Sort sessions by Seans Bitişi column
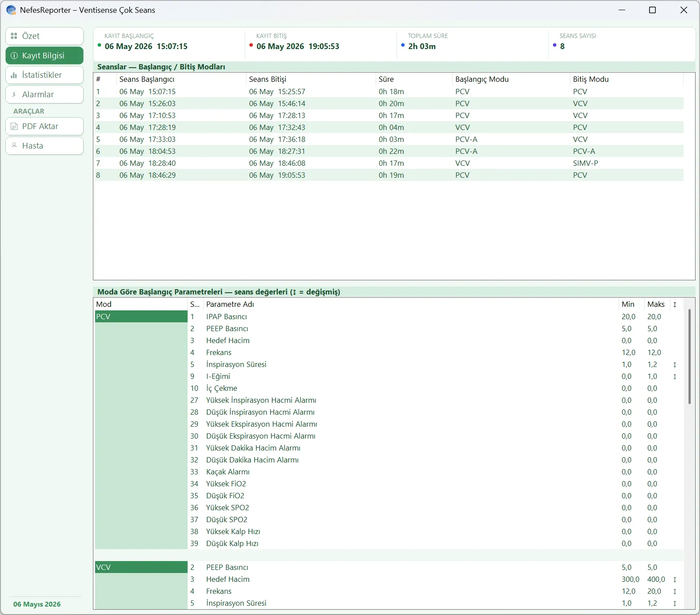700x615 pixels. pyautogui.click(x=311, y=79)
